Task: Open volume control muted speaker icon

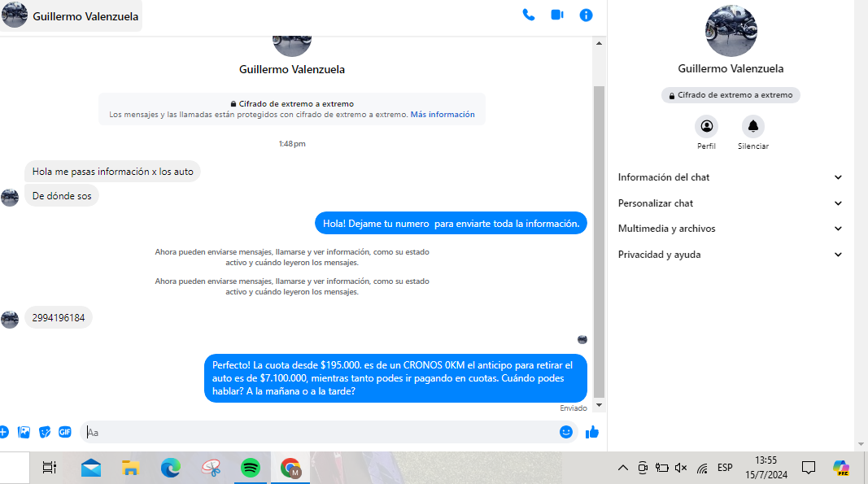Action: (x=681, y=468)
